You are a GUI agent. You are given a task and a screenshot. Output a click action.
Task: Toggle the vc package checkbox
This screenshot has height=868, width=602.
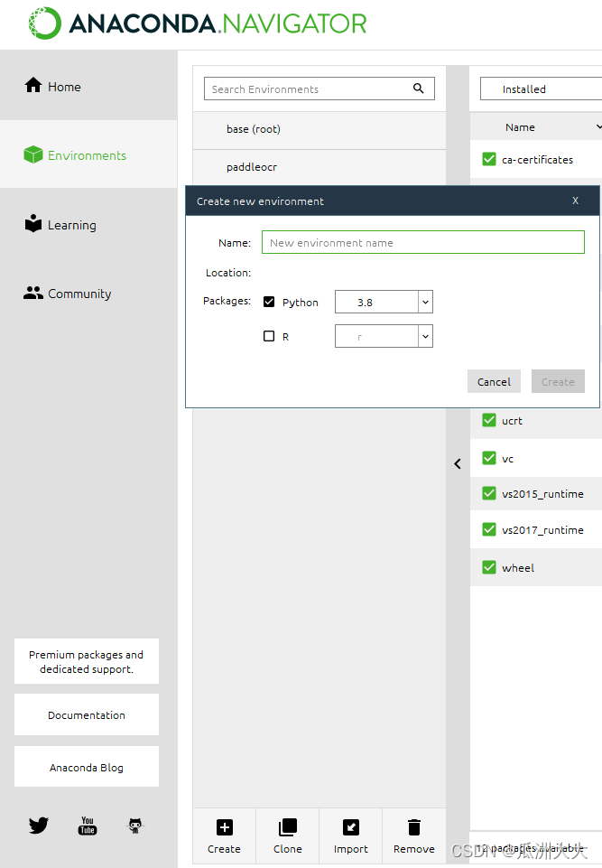(489, 458)
